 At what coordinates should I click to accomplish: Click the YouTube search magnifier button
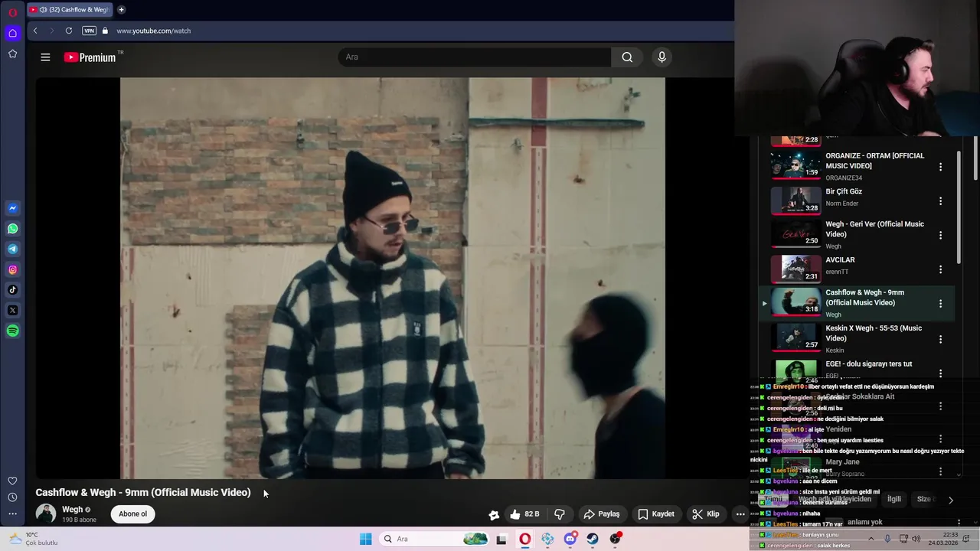627,57
